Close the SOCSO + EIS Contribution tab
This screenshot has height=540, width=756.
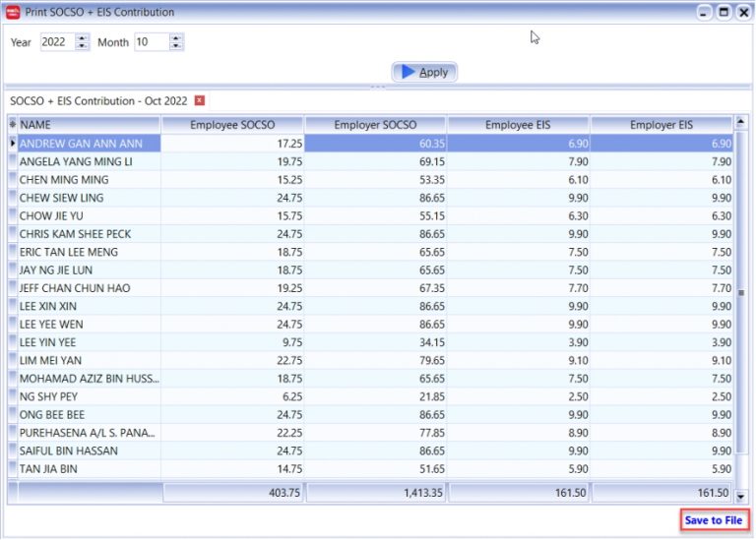coord(200,100)
